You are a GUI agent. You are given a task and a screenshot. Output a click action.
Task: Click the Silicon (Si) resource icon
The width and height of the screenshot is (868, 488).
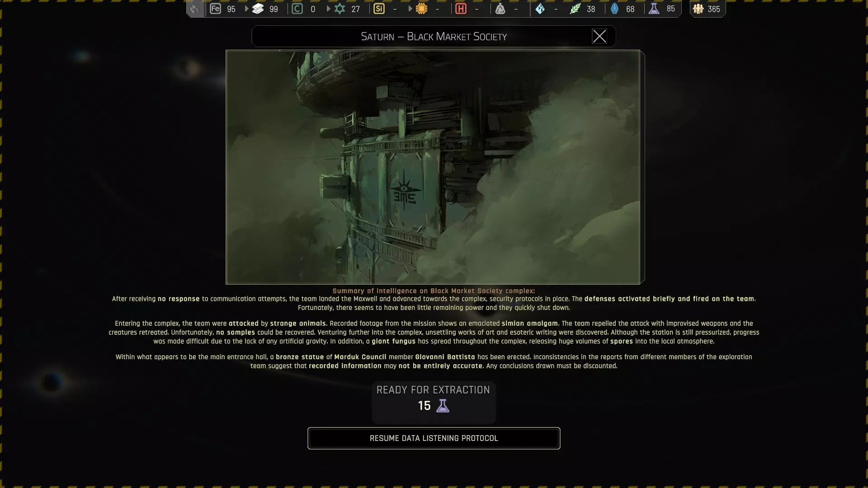click(379, 9)
